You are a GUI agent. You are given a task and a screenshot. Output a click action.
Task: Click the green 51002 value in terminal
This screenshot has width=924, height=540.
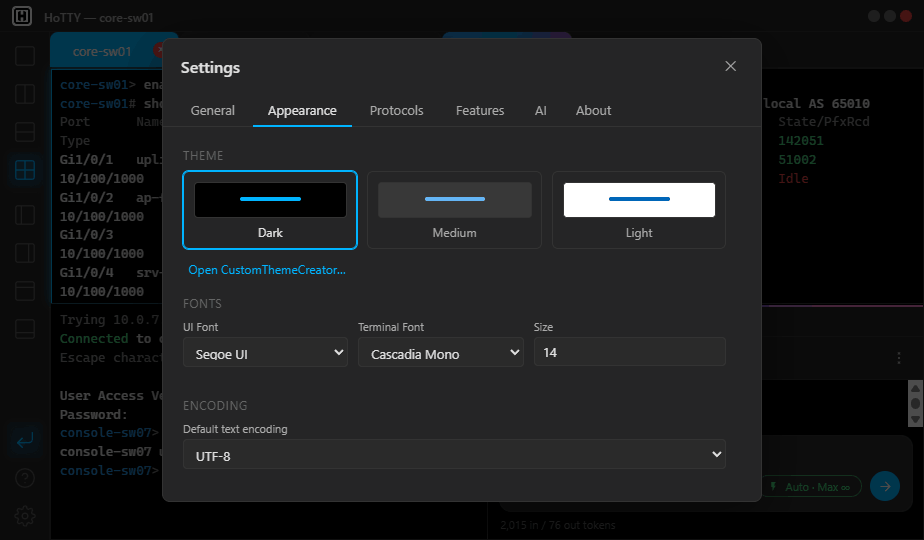tap(797, 160)
